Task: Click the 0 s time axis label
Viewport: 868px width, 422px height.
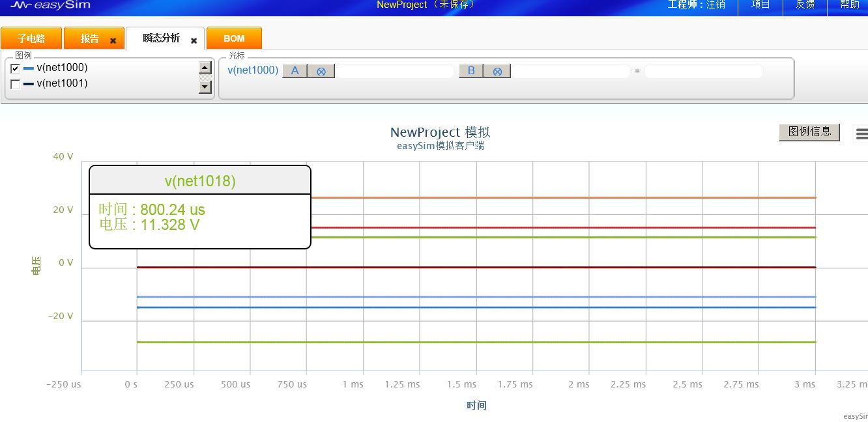Action: click(131, 384)
